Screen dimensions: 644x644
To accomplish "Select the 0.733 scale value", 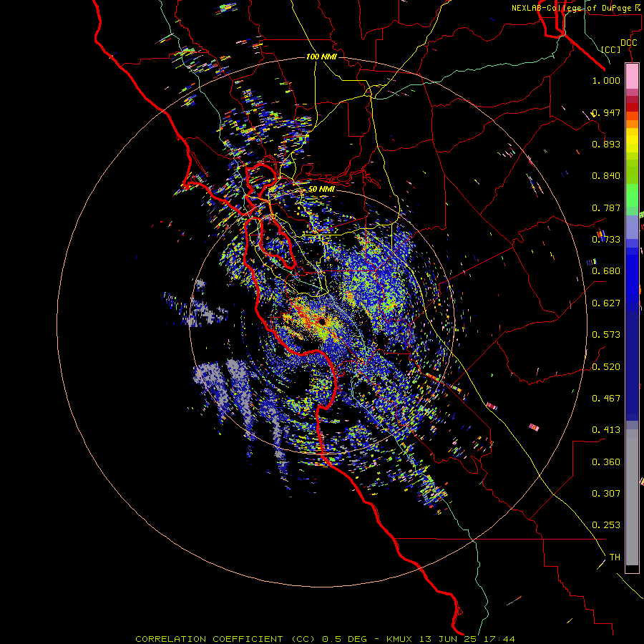I will coord(606,240).
